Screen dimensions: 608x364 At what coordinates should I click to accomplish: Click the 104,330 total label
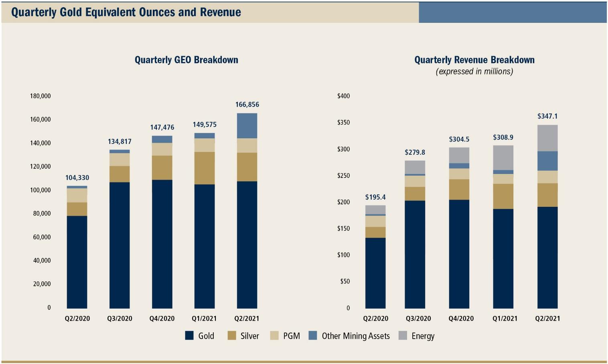point(77,178)
